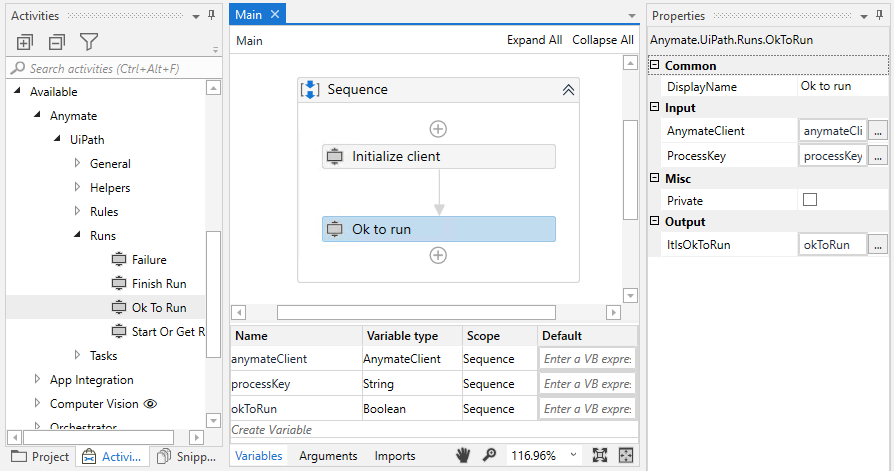Open the activities filter funnel icon
The width and height of the screenshot is (894, 471).
pos(88,42)
